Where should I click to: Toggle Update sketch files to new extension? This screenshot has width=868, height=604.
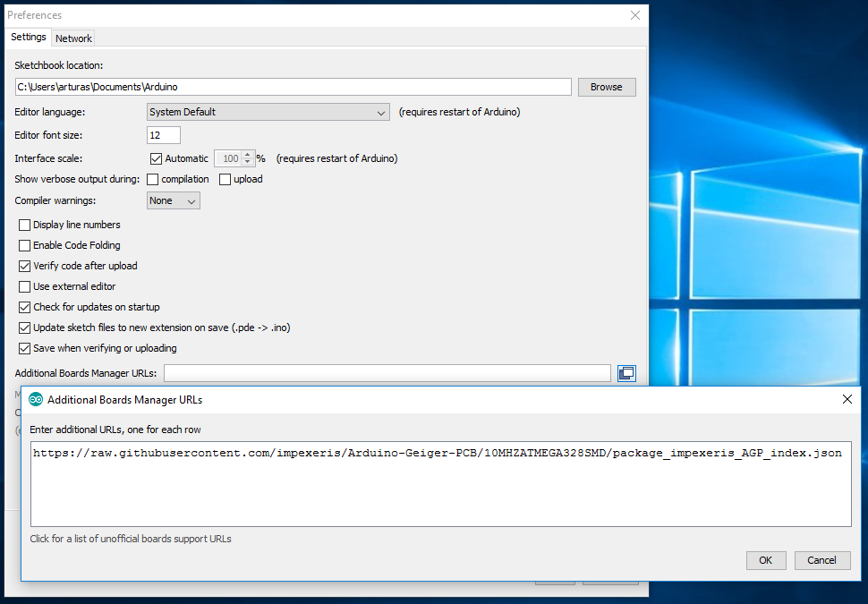[24, 328]
